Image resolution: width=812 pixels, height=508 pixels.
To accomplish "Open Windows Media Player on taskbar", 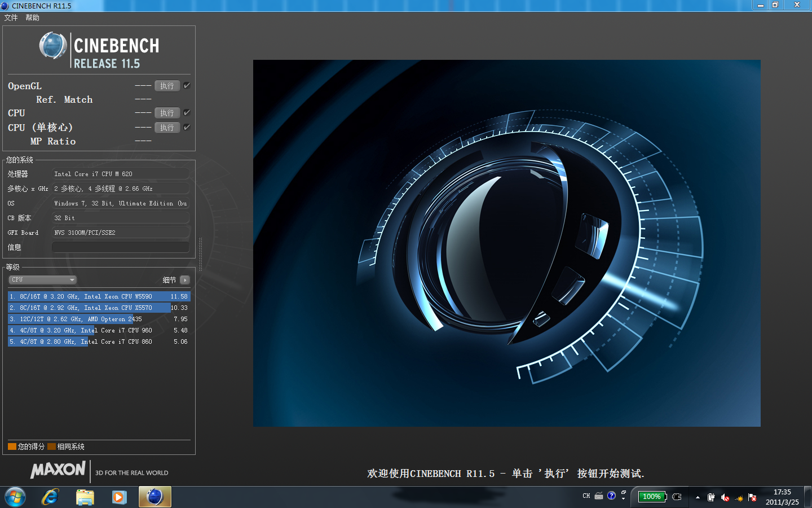I will click(120, 497).
